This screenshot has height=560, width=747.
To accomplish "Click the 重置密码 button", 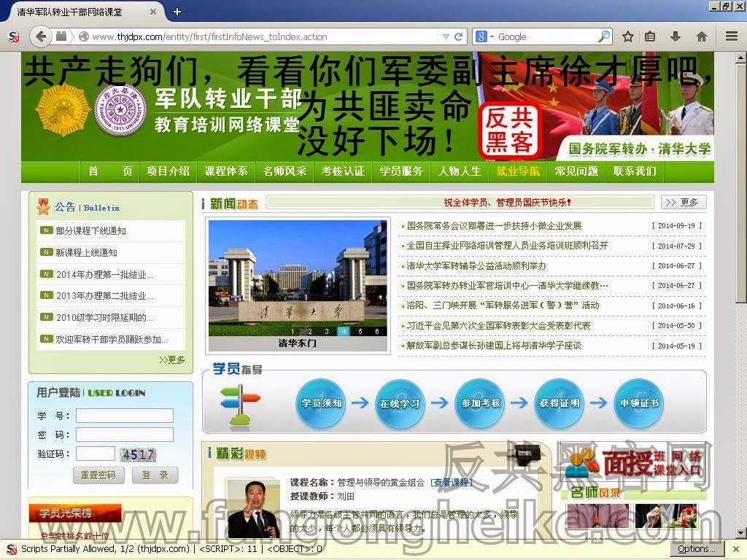I will 98,475.
